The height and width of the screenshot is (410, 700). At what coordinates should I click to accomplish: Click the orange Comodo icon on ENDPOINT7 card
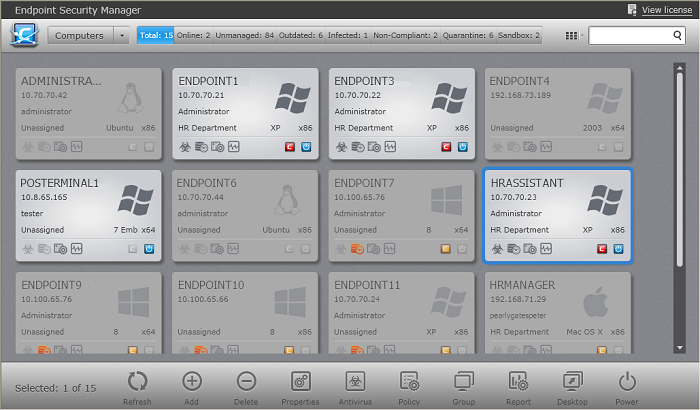446,249
